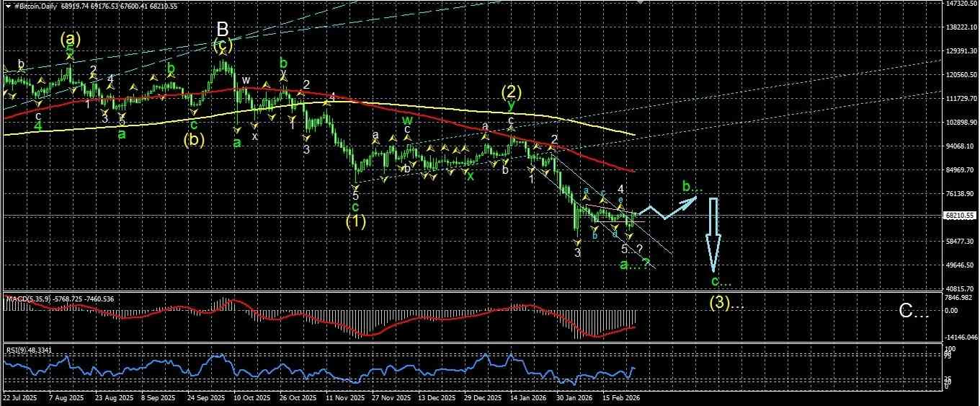Screen dimensions: 980x406
Task: Select the yellow wave label (c) under B
Action: click(223, 46)
